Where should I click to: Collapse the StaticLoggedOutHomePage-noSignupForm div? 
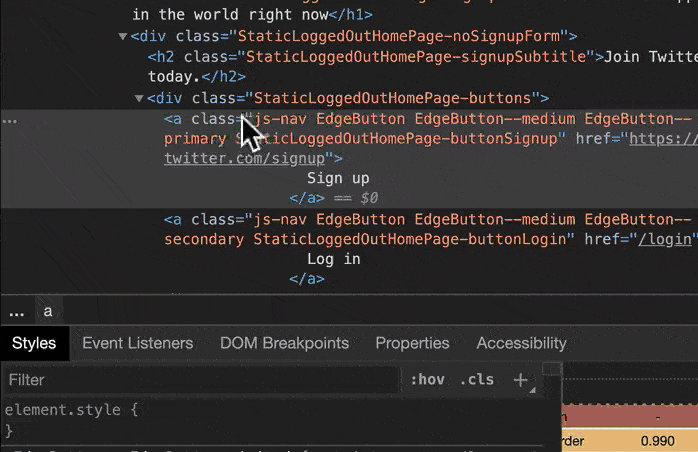tap(122, 37)
